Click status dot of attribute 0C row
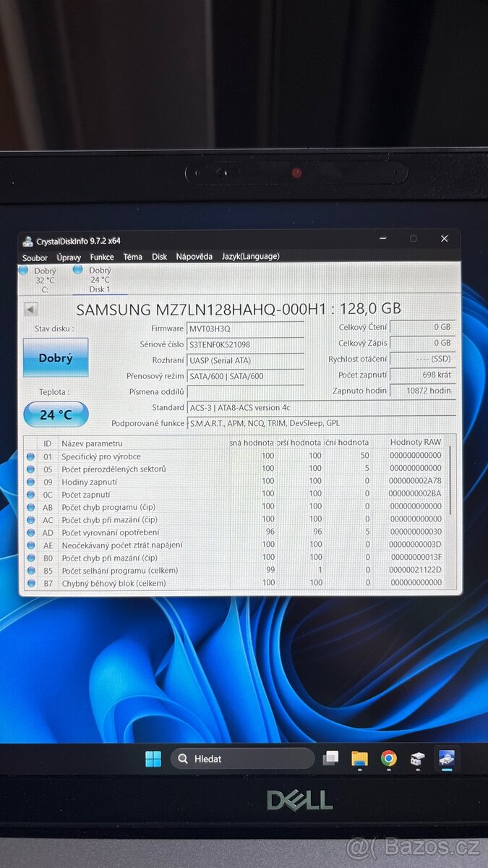This screenshot has width=488, height=868. (x=30, y=494)
